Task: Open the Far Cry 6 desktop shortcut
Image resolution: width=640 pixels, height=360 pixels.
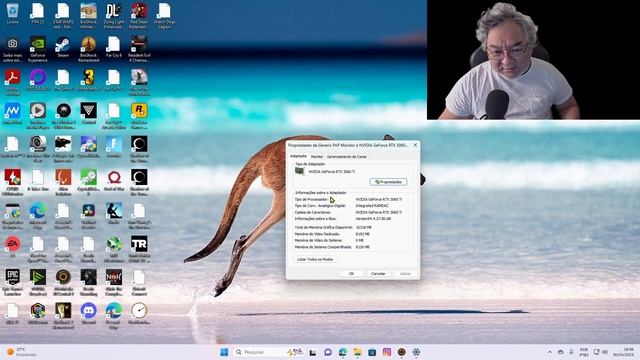Action: point(113,47)
